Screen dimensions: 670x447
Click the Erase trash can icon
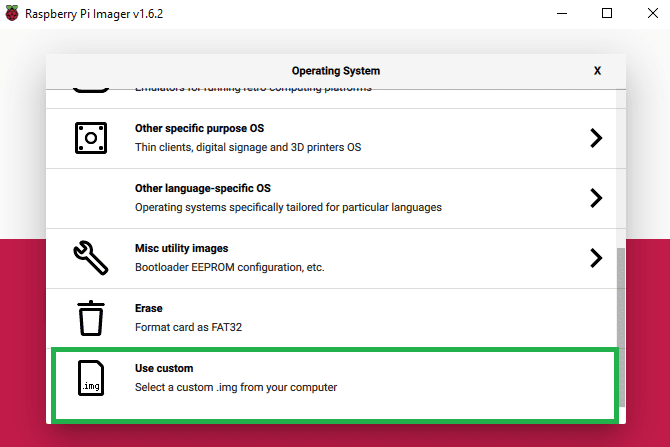(x=91, y=318)
